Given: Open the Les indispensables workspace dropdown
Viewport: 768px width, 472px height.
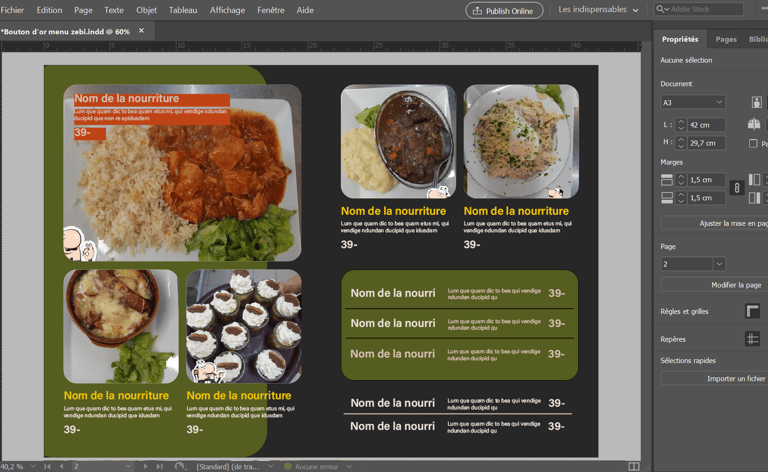Looking at the screenshot, I should [598, 9].
